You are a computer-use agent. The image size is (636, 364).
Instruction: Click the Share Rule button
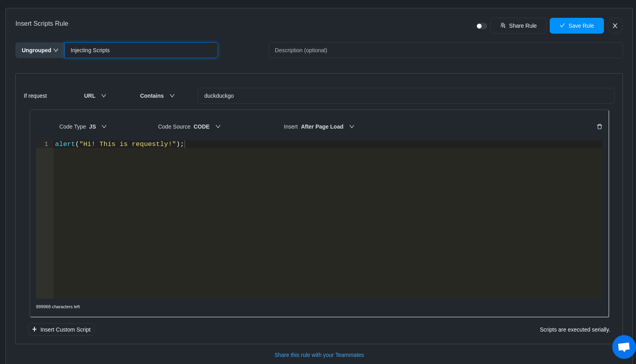(x=518, y=26)
